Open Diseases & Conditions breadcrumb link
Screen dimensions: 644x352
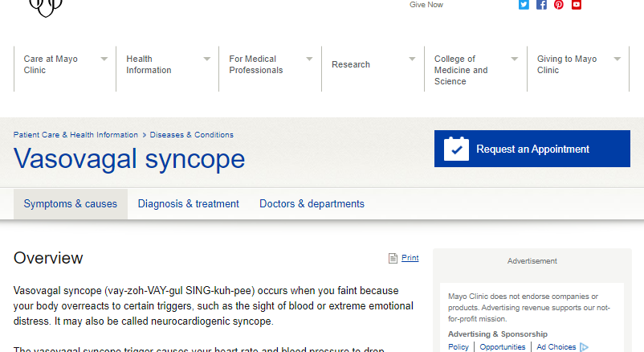click(191, 135)
